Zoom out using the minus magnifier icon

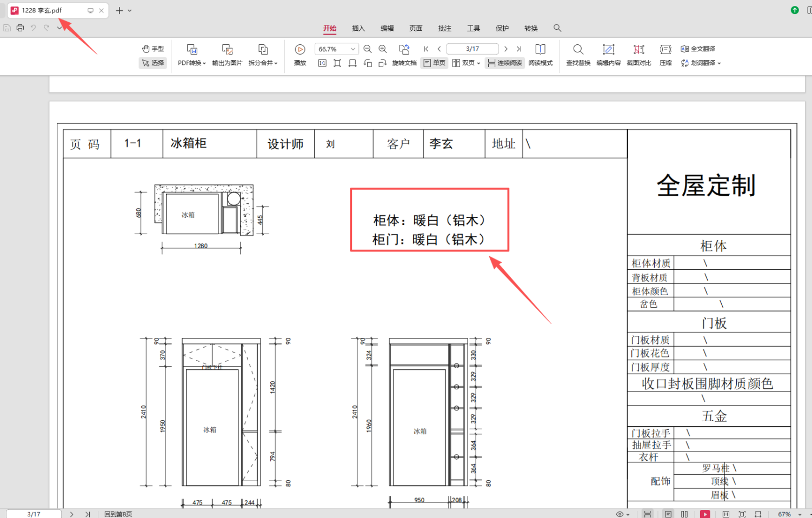(368, 49)
